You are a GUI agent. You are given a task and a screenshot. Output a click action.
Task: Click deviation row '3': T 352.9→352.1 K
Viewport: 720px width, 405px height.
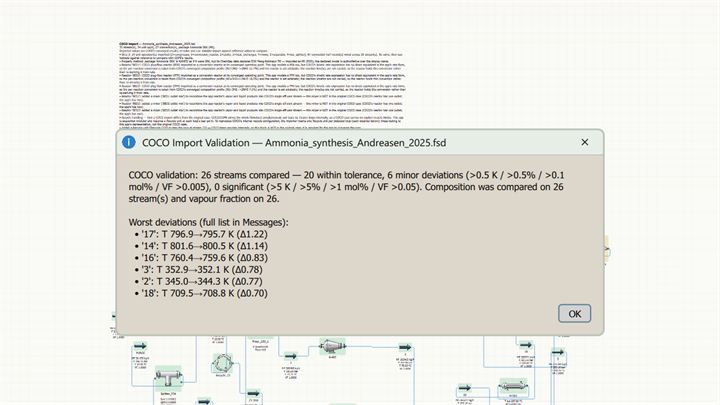coord(202,270)
